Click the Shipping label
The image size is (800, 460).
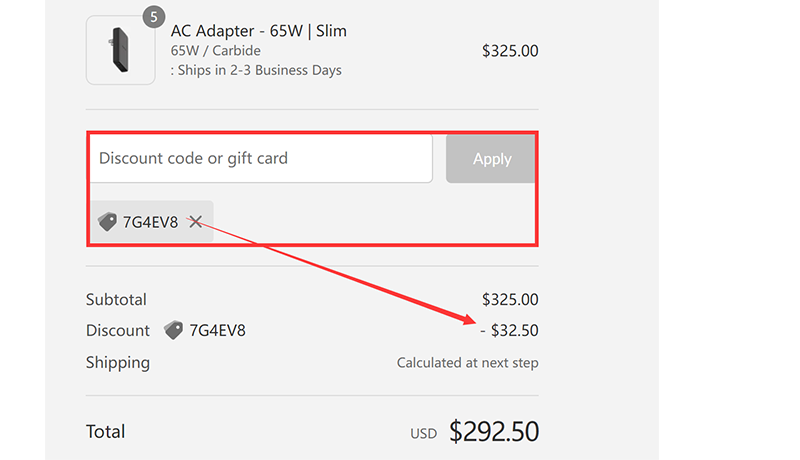pyautogui.click(x=118, y=362)
